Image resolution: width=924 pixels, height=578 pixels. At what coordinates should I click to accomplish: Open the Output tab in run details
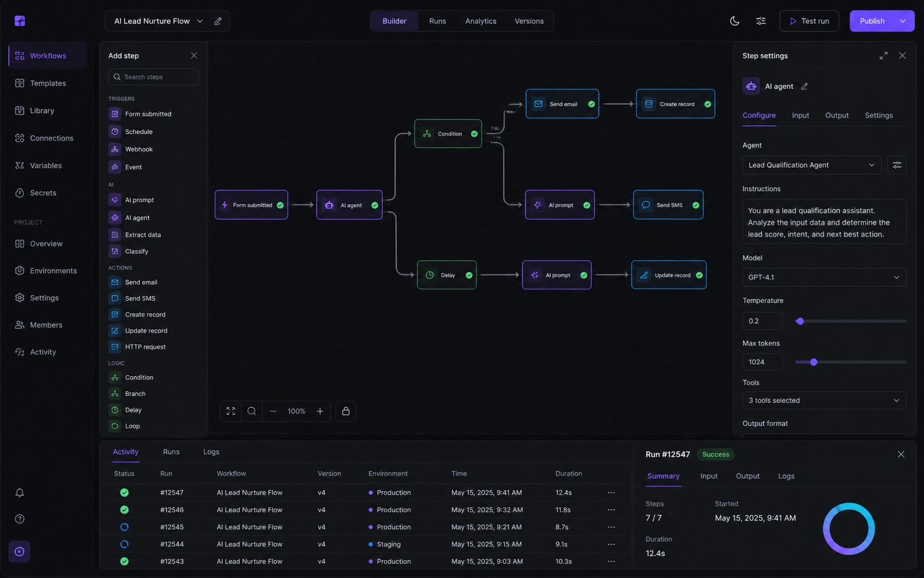747,476
